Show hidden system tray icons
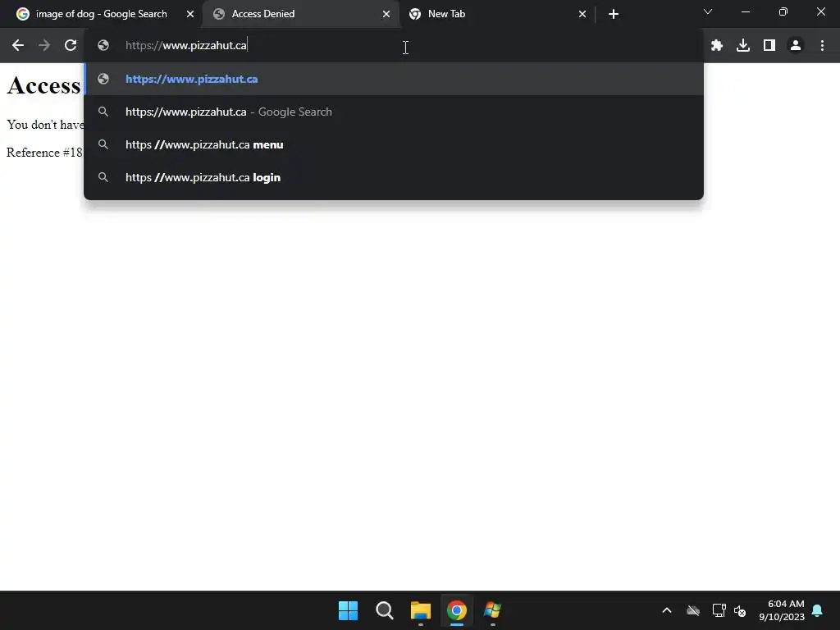This screenshot has width=840, height=630. click(667, 610)
